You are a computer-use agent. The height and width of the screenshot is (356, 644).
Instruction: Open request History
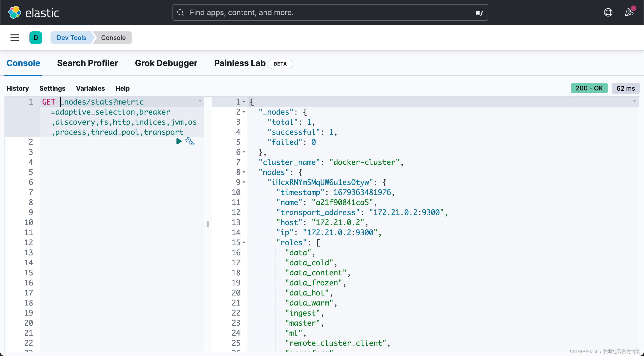pyautogui.click(x=17, y=89)
